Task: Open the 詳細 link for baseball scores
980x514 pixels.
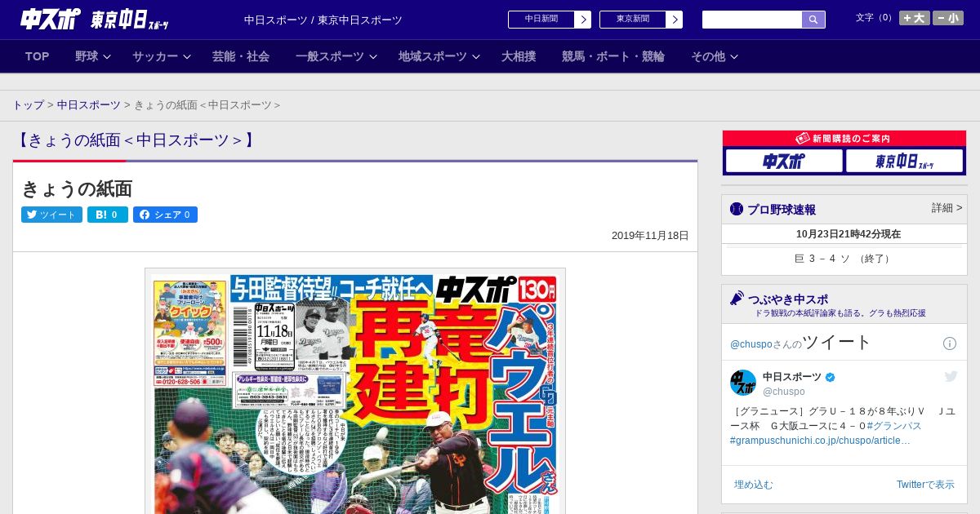Action: point(947,208)
